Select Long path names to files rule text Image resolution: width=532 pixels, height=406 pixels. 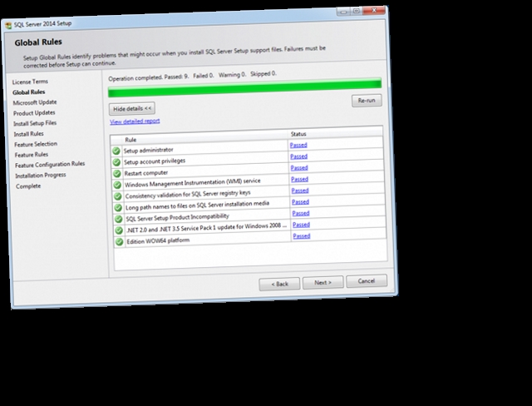coord(197,205)
